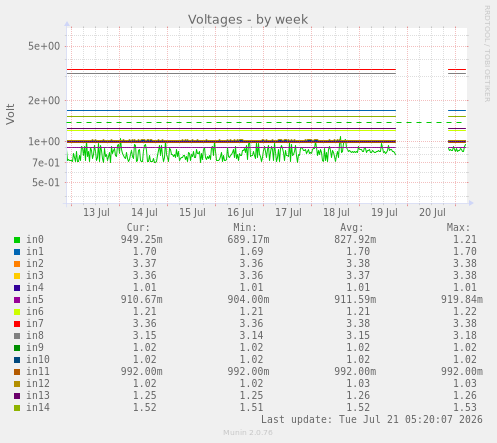Click the '17 Jul' date label

point(288,212)
